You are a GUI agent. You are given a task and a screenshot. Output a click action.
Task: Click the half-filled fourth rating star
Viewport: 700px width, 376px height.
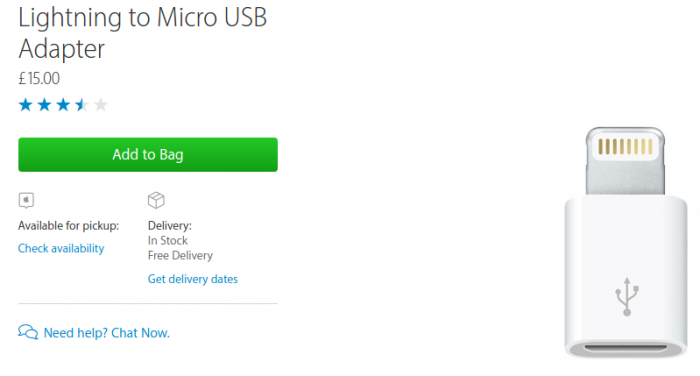(82, 105)
